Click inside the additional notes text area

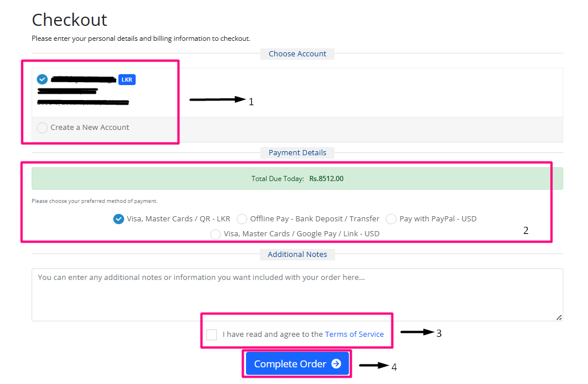(297, 294)
